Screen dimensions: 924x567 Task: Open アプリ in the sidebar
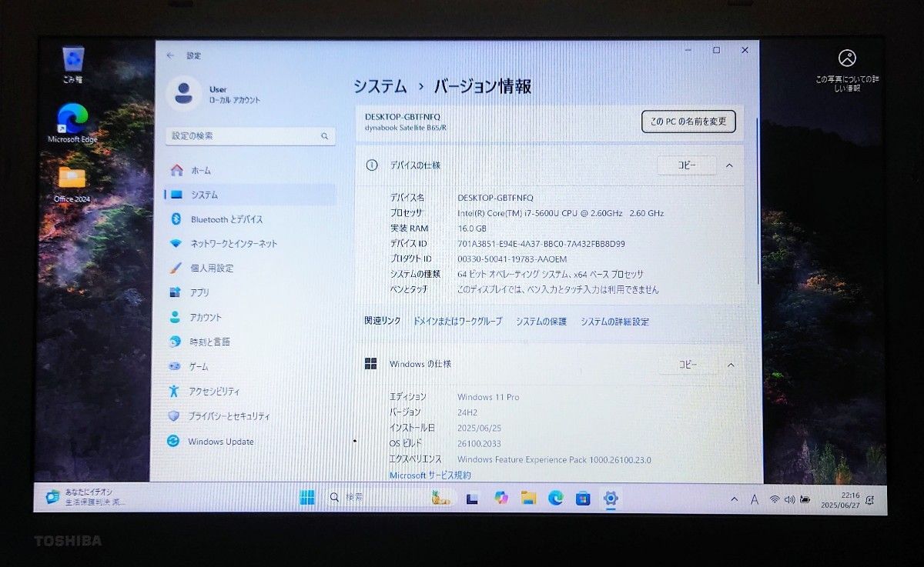coord(250,292)
